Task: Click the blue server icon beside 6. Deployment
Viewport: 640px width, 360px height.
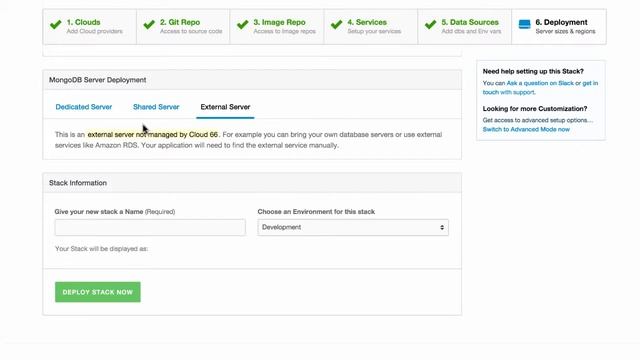Action: point(524,24)
